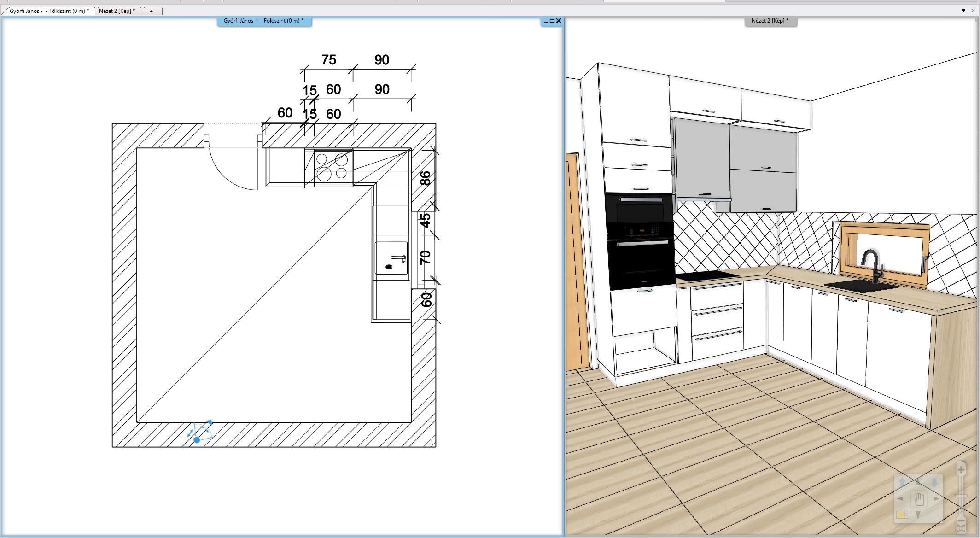Close the active document using the top-right X
Screen dimensions: 980x538
[973, 10]
